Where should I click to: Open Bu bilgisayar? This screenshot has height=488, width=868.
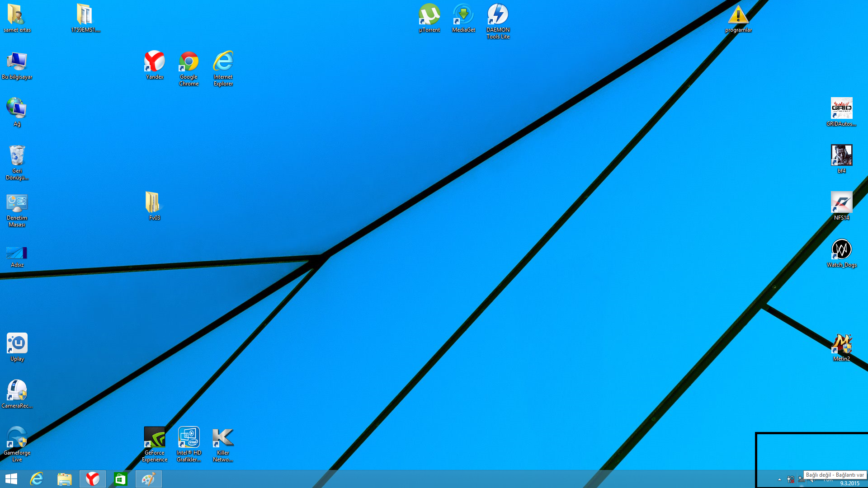click(x=17, y=65)
